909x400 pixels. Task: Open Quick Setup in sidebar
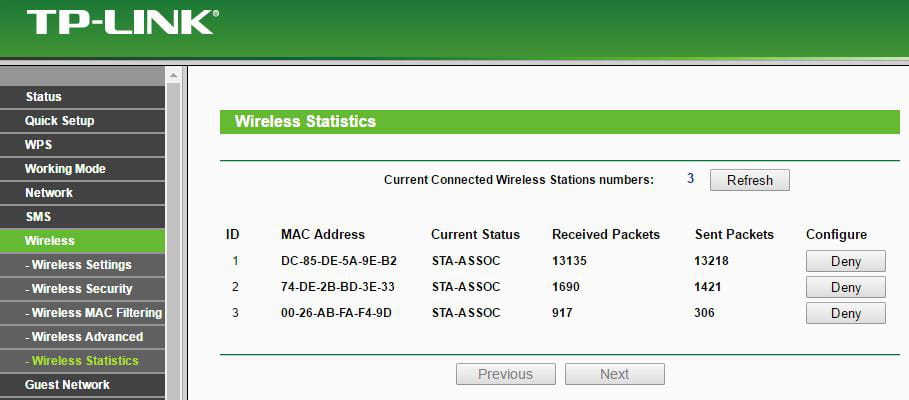82,121
